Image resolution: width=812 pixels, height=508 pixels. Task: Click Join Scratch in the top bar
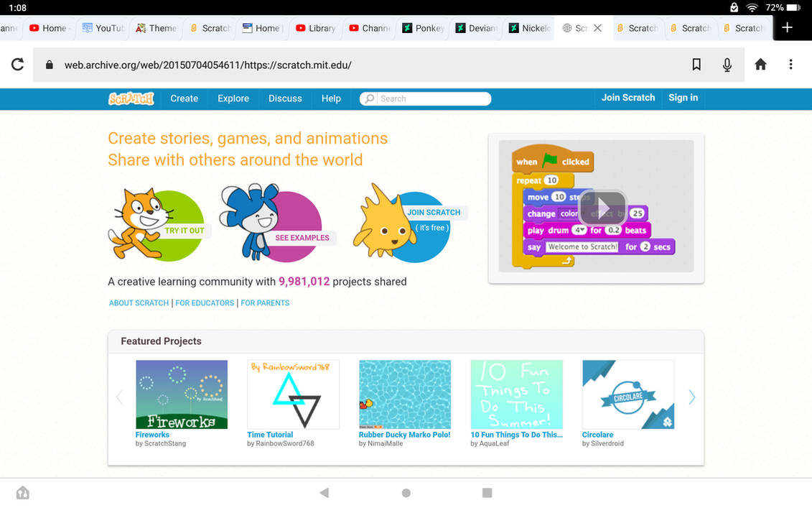pos(627,98)
